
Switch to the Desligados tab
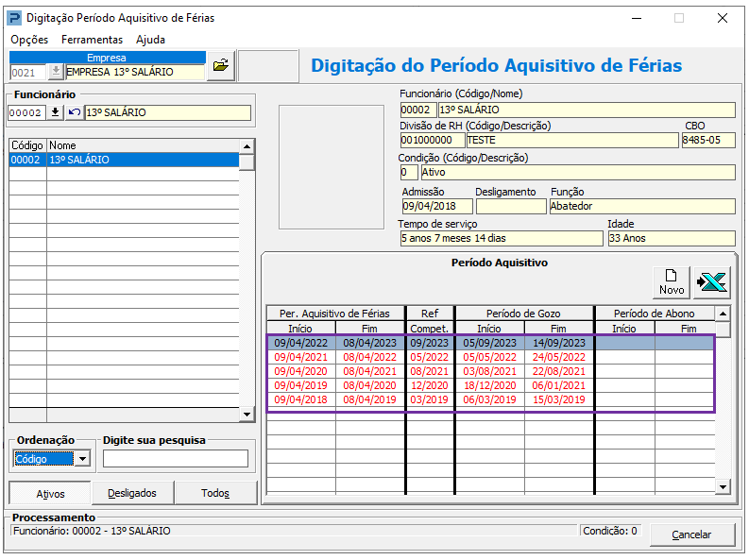click(132, 493)
